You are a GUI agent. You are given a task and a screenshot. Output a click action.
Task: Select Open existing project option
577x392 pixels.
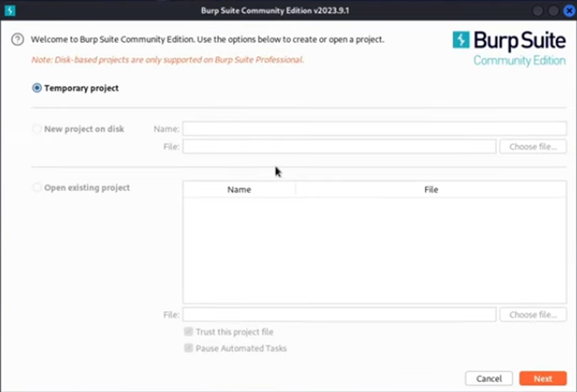(37, 188)
